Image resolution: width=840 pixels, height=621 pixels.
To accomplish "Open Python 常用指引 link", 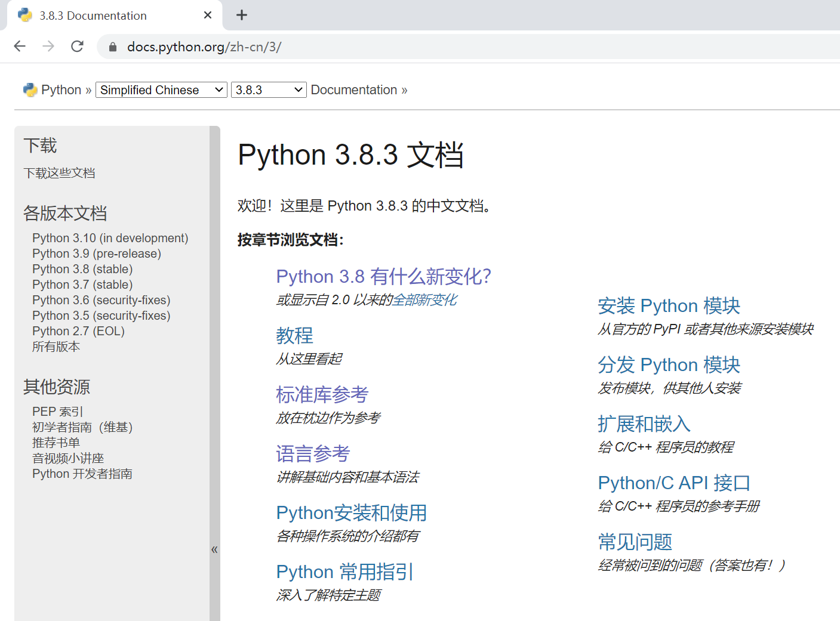I will tap(345, 571).
